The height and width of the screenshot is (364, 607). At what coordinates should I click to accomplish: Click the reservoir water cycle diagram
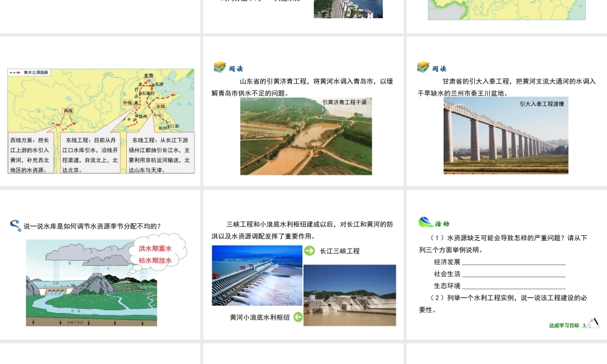coord(92,283)
